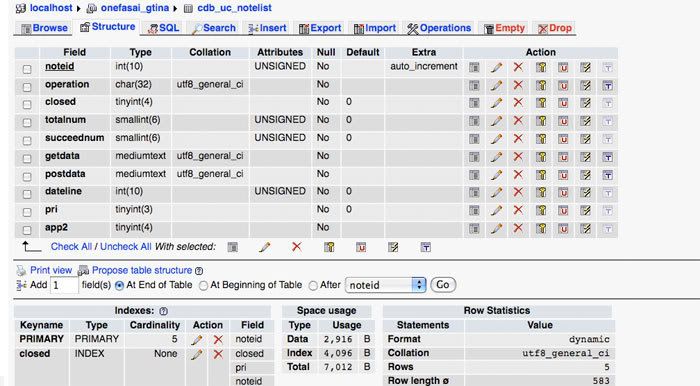Open the Operations tab
The width and height of the screenshot is (700, 386).
439,28
